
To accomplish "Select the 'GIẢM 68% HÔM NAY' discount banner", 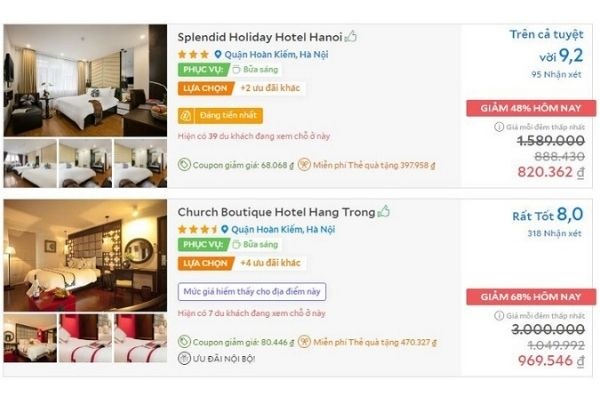I will (530, 297).
